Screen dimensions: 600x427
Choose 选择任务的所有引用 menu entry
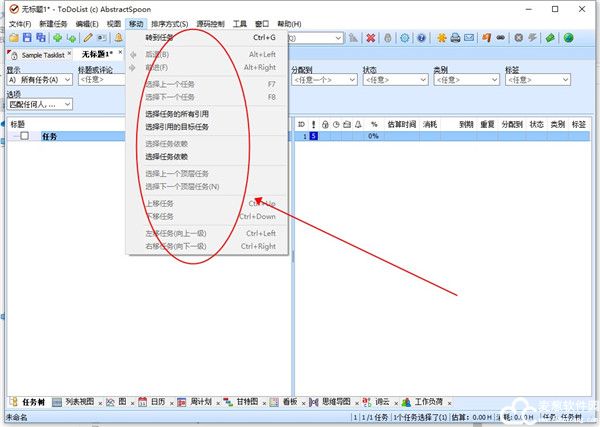(177, 114)
